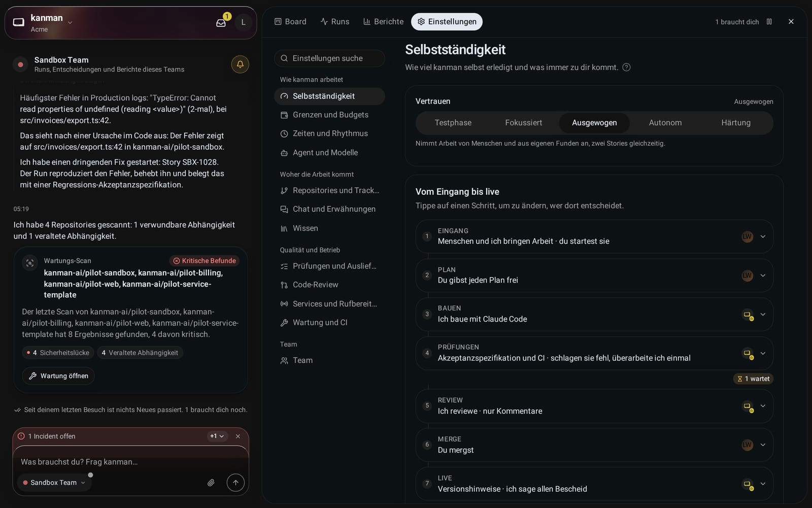Viewport: 812px width, 508px height.
Task: Click the LW avatar on MERGE row
Action: [x=747, y=445]
